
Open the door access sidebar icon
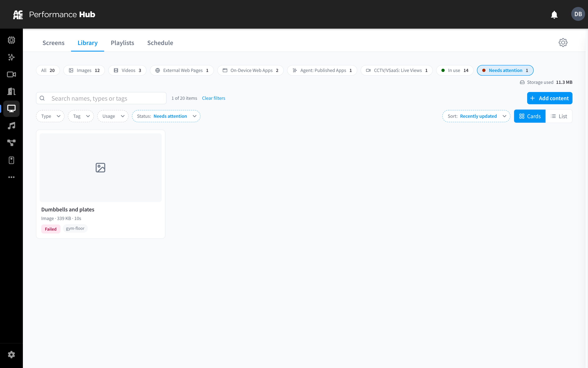coord(11,92)
